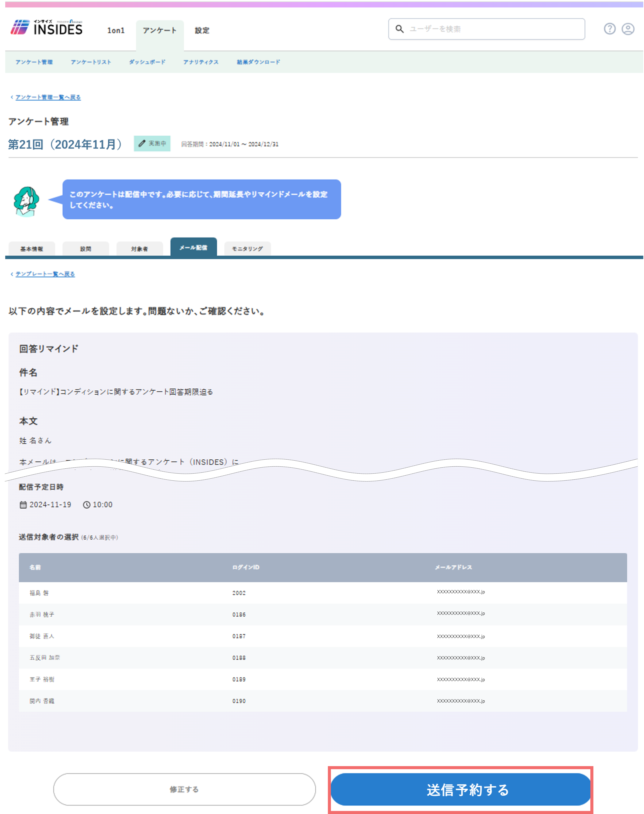Open ダッシュボード in sub navigation
This screenshot has width=644, height=814.
pos(147,62)
